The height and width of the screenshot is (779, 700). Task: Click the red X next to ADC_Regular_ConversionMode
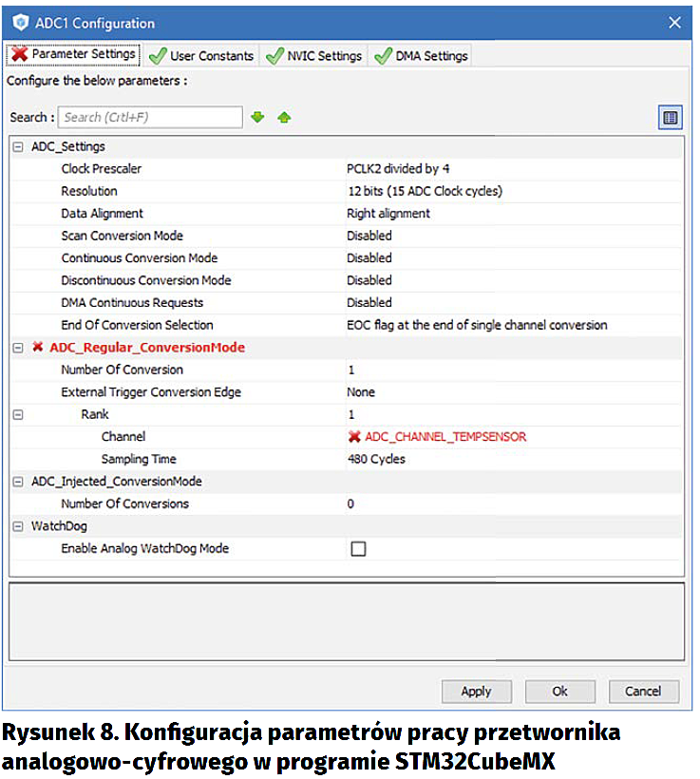click(x=38, y=348)
